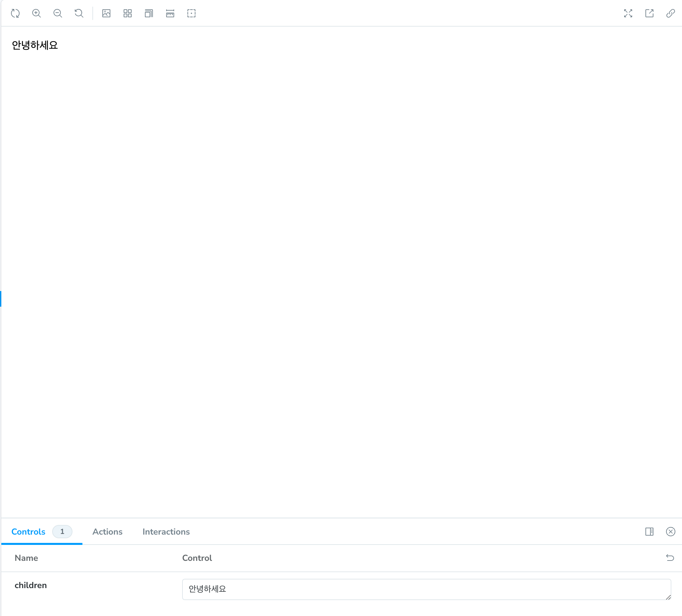This screenshot has width=682, height=616.
Task: Switch to the Controls tab
Action: (29, 532)
